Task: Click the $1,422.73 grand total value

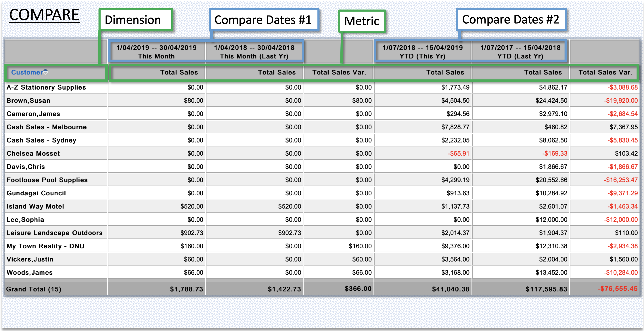Action: [285, 289]
